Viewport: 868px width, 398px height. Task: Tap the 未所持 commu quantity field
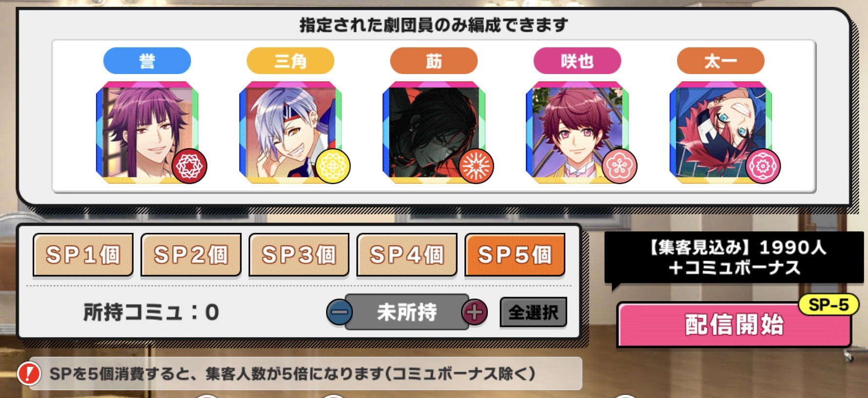pos(407,312)
